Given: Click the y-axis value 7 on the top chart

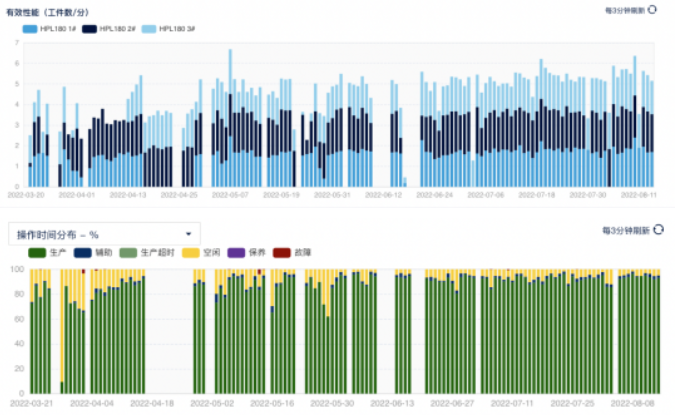Looking at the screenshot, I should (x=17, y=42).
